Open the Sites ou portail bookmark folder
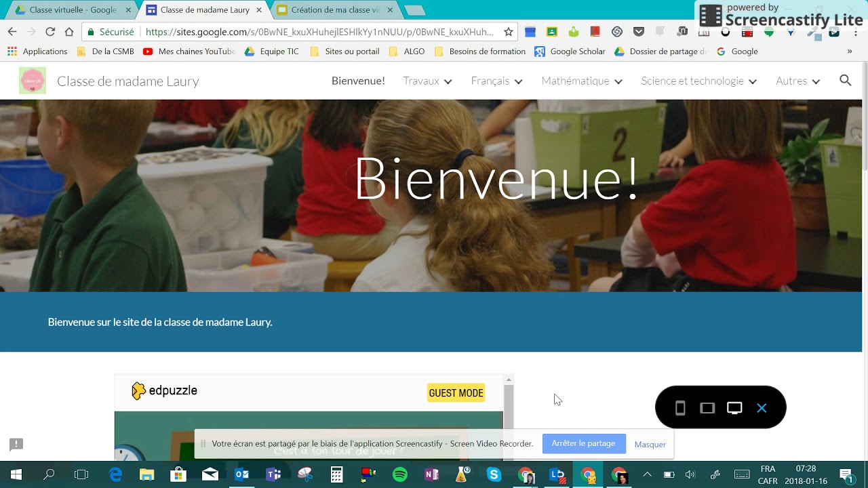 [344, 52]
